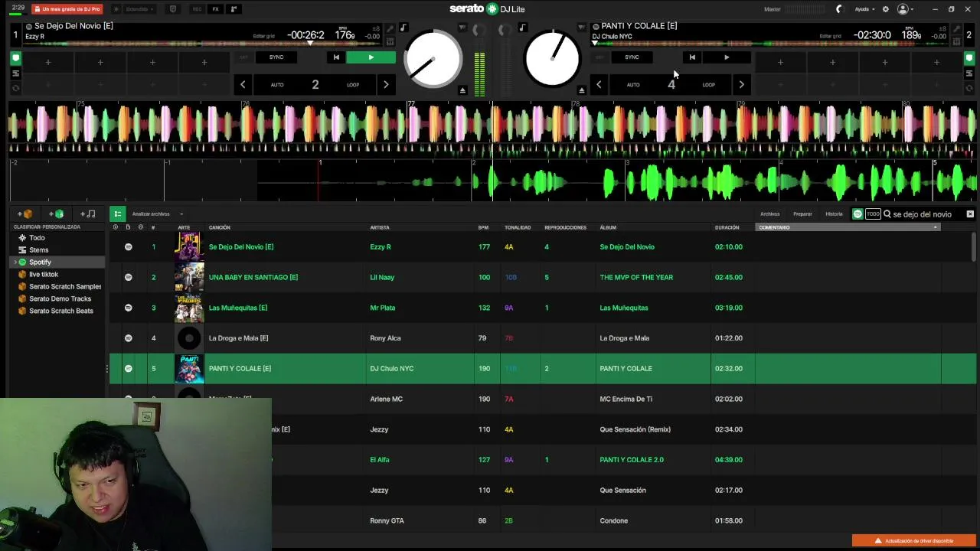The width and height of the screenshot is (980, 551).
Task: Enable SYNC on deck 1
Action: point(276,57)
